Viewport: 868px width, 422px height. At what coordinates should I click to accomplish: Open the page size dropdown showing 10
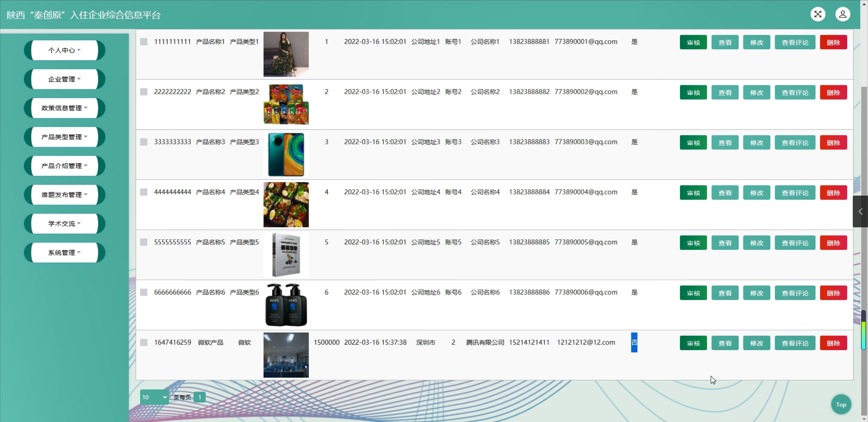coord(154,397)
